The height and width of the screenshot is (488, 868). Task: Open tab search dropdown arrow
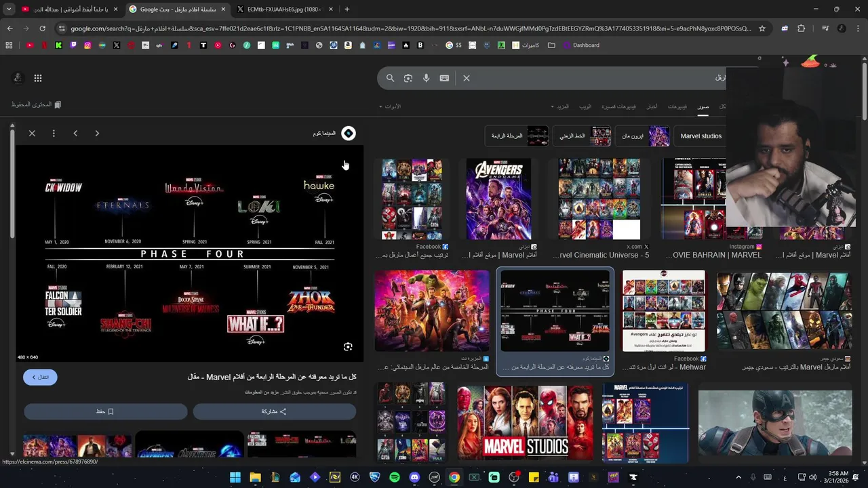(x=9, y=9)
